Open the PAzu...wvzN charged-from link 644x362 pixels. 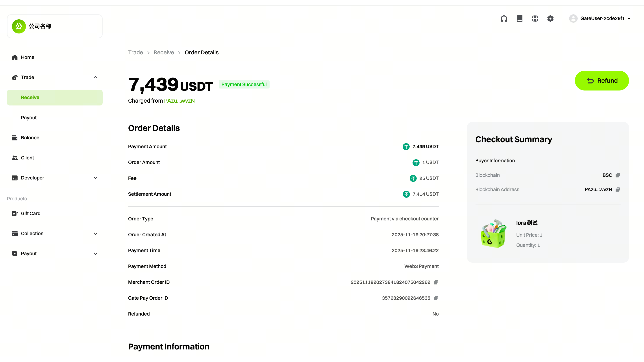(179, 101)
